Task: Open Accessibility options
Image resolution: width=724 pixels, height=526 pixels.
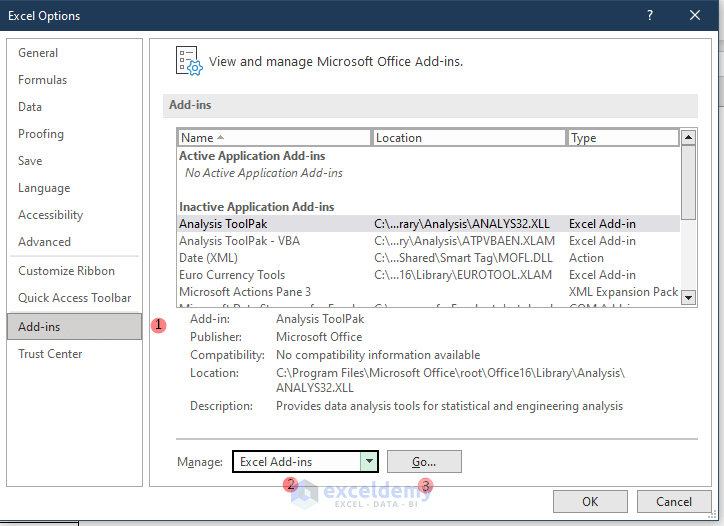Action: (51, 215)
